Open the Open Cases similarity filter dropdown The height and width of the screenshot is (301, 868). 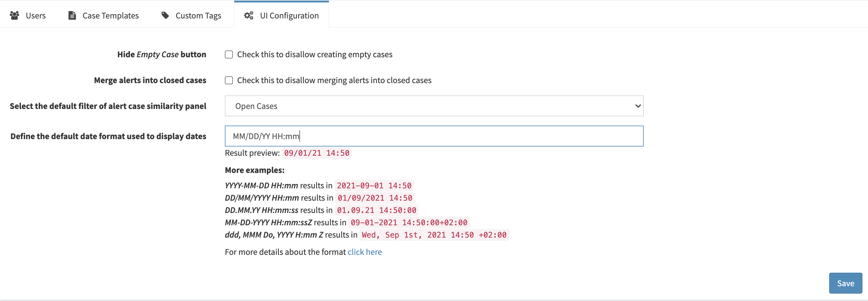click(x=434, y=106)
